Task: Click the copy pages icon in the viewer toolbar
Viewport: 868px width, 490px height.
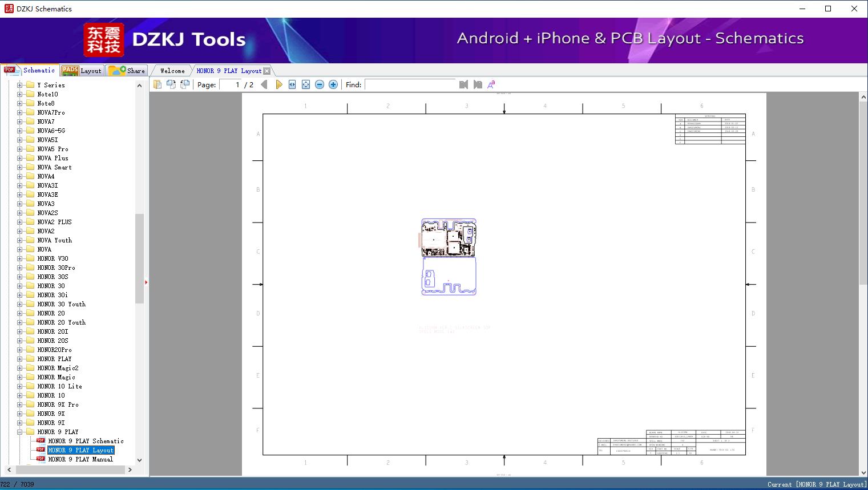Action: (157, 84)
